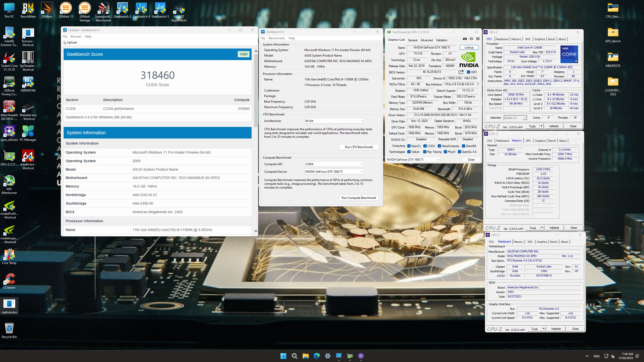The width and height of the screenshot is (644, 362).
Task: Open the Geekbench 5 desktop shortcut
Action: click(x=160, y=11)
